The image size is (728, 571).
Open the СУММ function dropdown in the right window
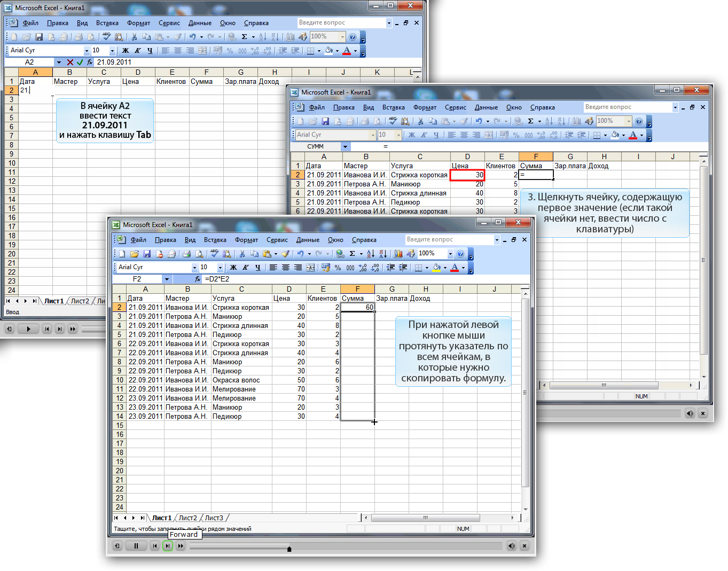tap(345, 146)
